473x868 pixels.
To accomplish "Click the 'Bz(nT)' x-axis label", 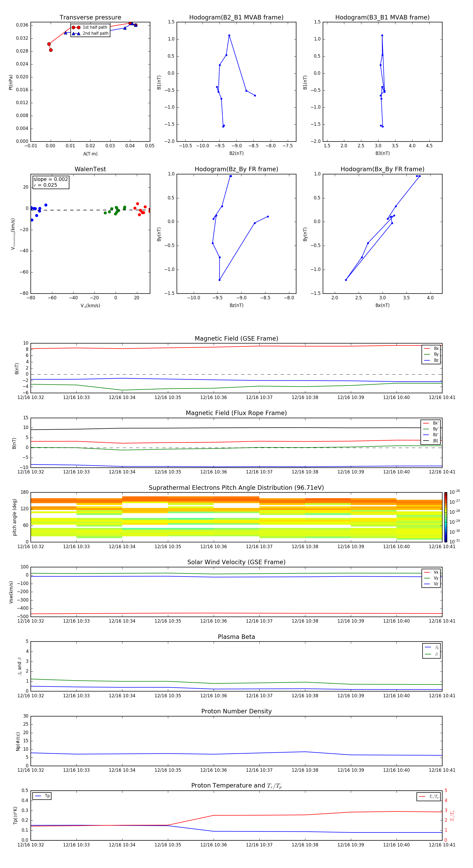I will 236,305.
